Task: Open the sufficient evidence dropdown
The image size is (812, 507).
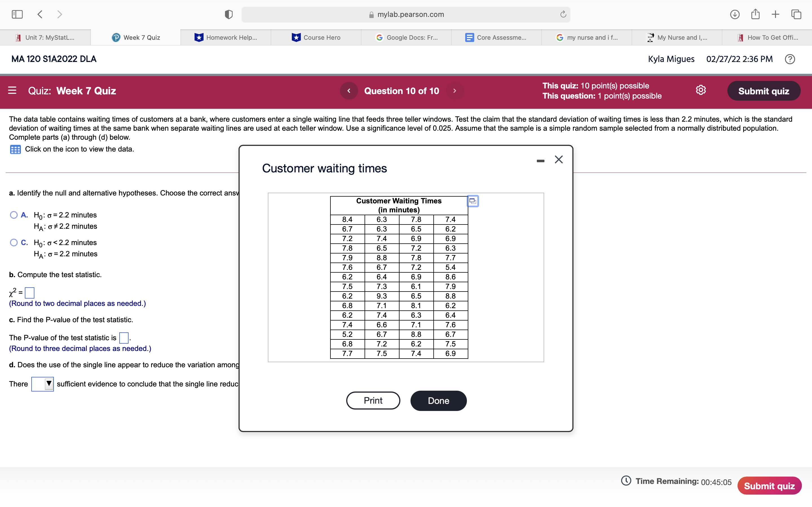Action: click(x=43, y=384)
